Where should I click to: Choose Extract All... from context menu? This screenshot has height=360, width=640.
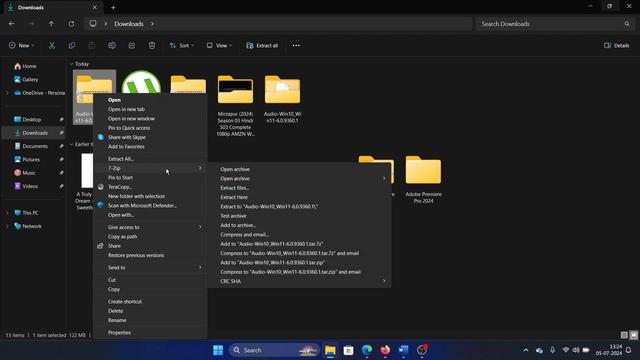pos(121,159)
